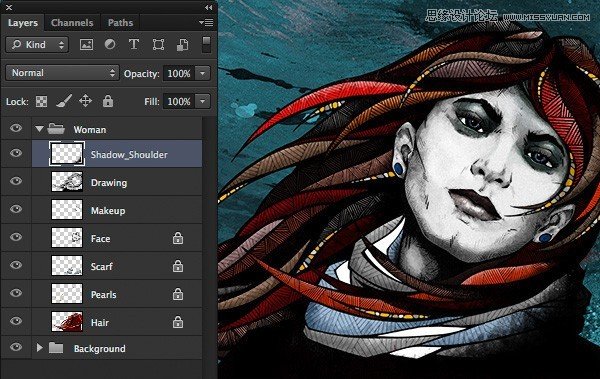This screenshot has width=600, height=379.
Task: Click the Hair layer name
Action: click(100, 323)
